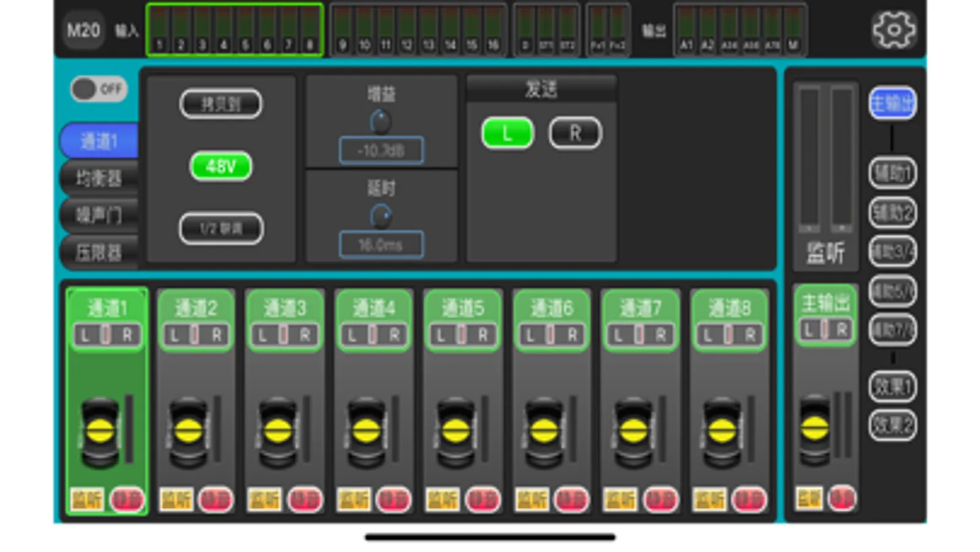
Task: Open settings via the gear icon
Action: click(x=894, y=29)
